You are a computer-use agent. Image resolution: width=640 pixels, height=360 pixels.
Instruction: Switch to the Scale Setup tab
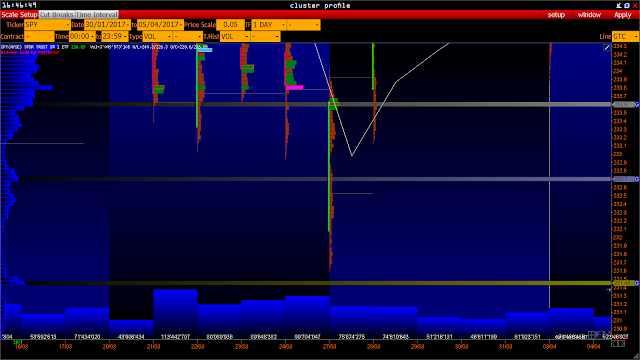click(19, 15)
